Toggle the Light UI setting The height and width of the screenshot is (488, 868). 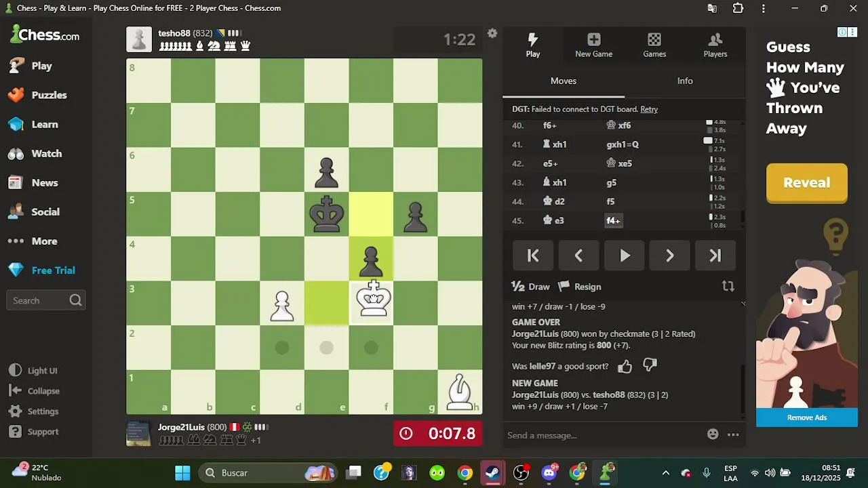tap(33, 371)
